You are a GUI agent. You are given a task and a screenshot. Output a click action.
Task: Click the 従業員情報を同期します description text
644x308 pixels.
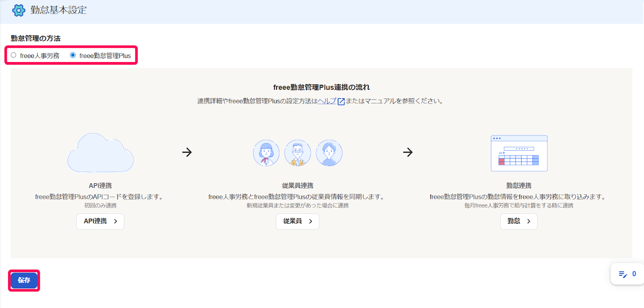click(x=297, y=197)
